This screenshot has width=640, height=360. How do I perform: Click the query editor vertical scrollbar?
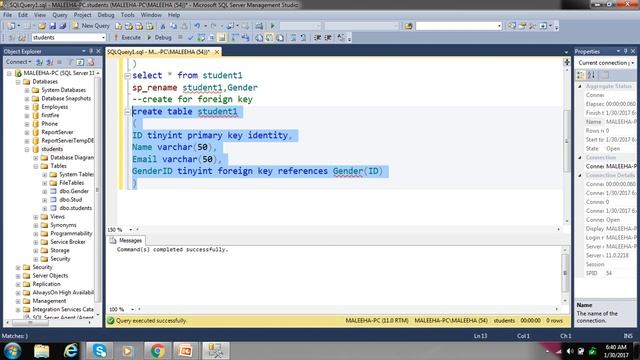[567, 141]
